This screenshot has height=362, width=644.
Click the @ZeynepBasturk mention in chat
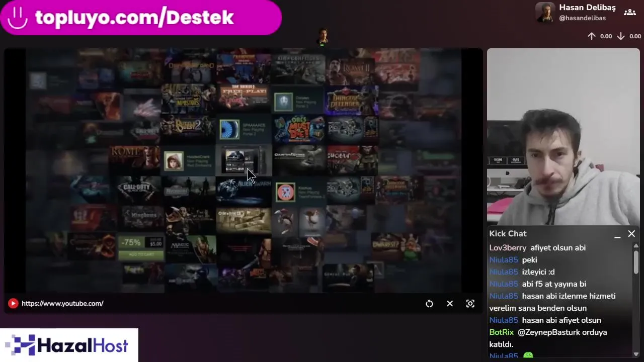[x=548, y=332]
